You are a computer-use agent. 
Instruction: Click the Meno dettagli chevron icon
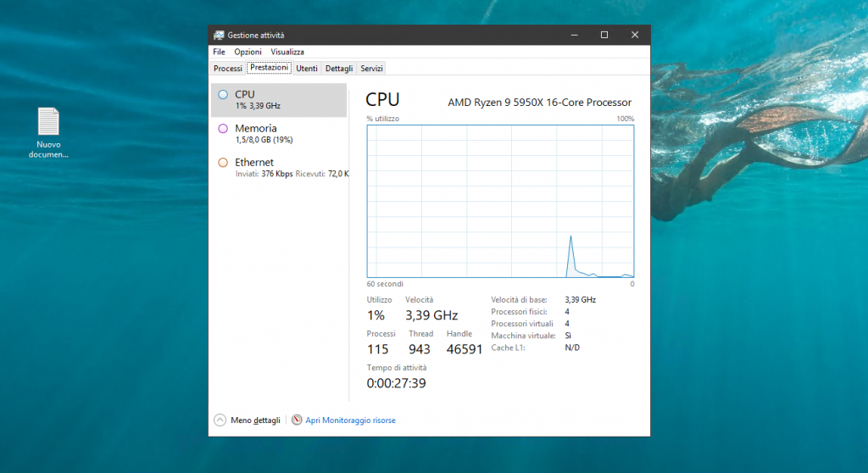pos(220,420)
